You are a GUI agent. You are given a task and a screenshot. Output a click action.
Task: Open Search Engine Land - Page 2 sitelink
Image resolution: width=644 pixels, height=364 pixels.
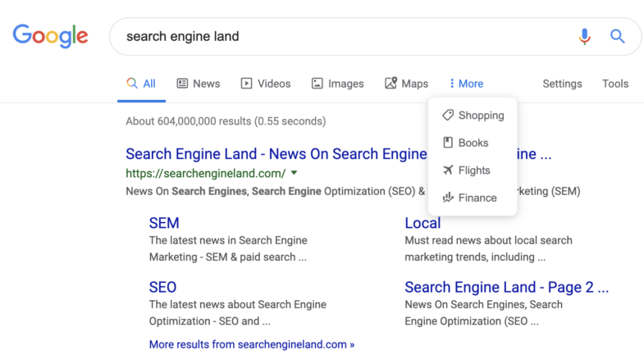507,287
